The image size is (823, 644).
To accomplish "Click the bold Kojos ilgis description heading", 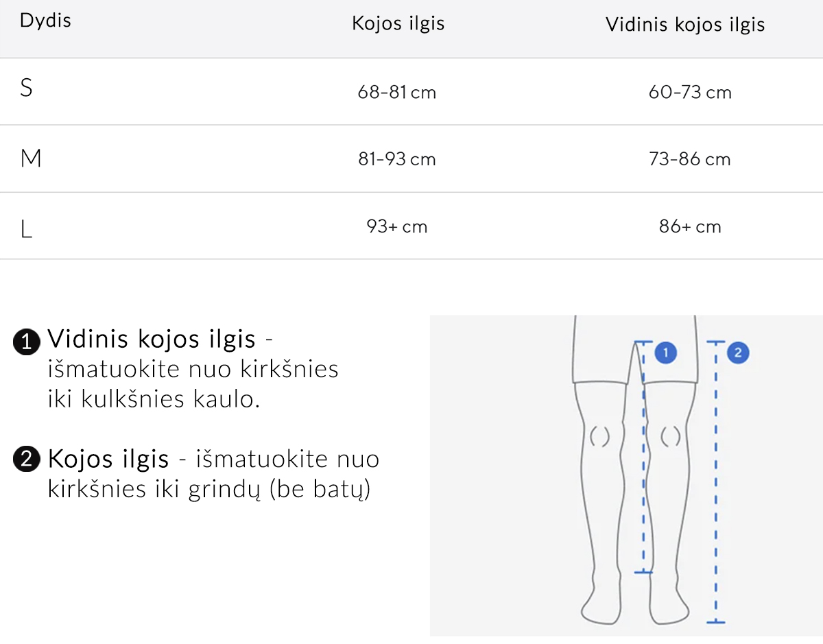I will click(x=108, y=458).
